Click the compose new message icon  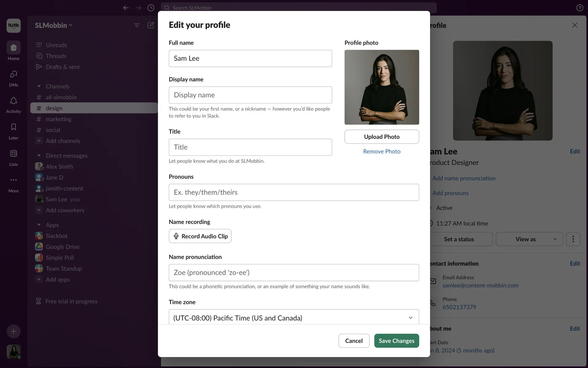click(151, 25)
